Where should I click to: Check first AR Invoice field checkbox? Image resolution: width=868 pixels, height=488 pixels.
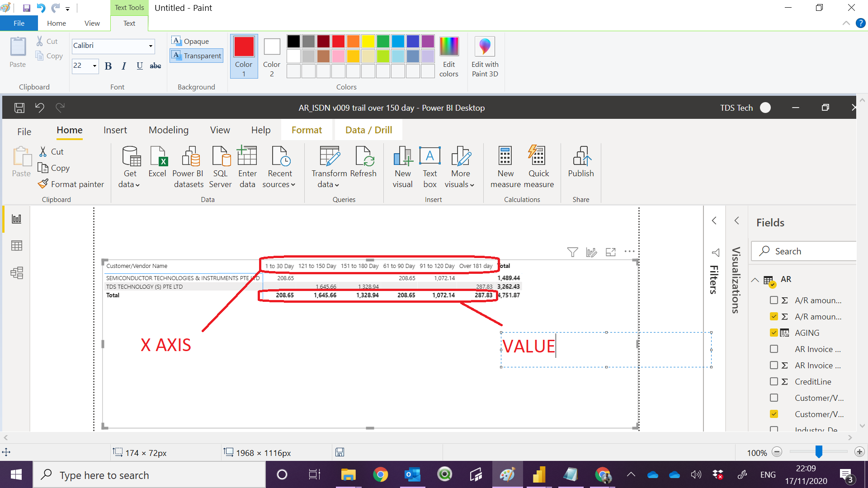pos(774,349)
